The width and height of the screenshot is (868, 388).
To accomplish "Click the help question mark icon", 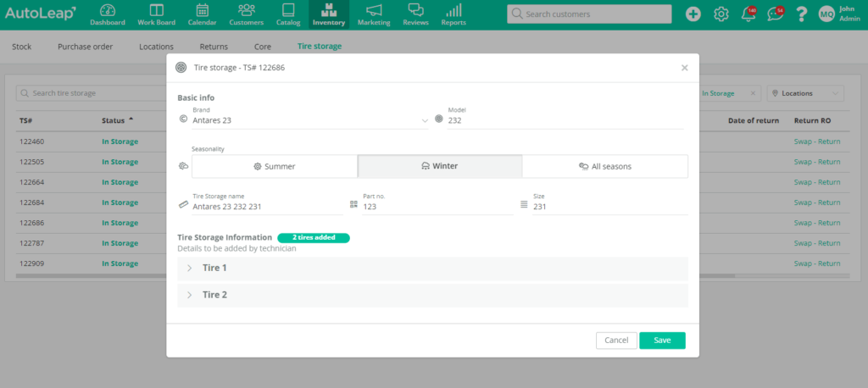I will tap(800, 14).
